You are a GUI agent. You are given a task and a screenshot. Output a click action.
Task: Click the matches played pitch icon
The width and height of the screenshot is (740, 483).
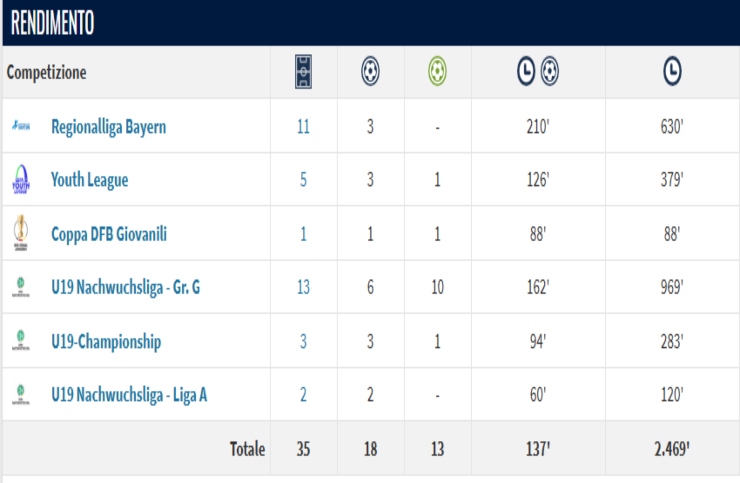[304, 72]
